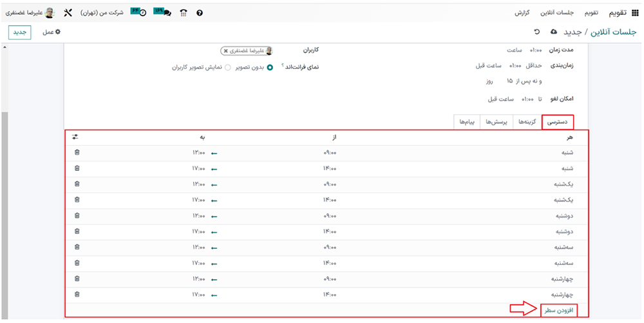Delete the دوشنبه 14:00 to 17:00 row
Image resolution: width=644 pixels, height=323 pixels.
point(77,231)
